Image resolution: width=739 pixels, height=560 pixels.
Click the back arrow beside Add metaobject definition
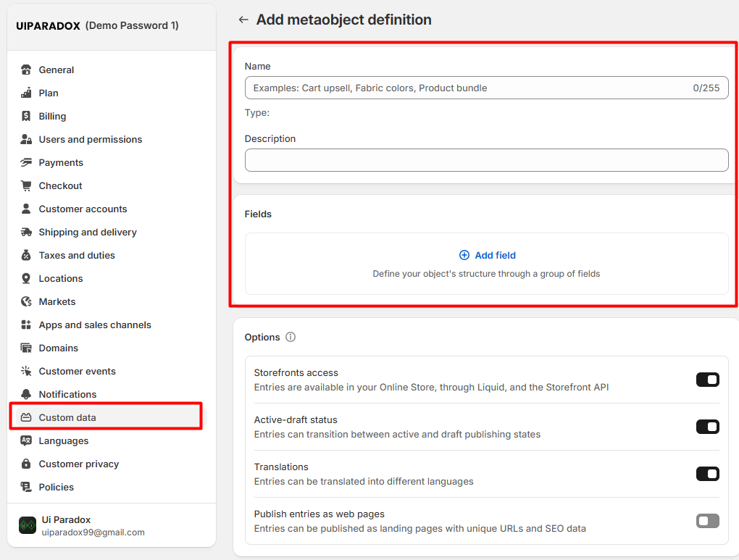point(243,20)
